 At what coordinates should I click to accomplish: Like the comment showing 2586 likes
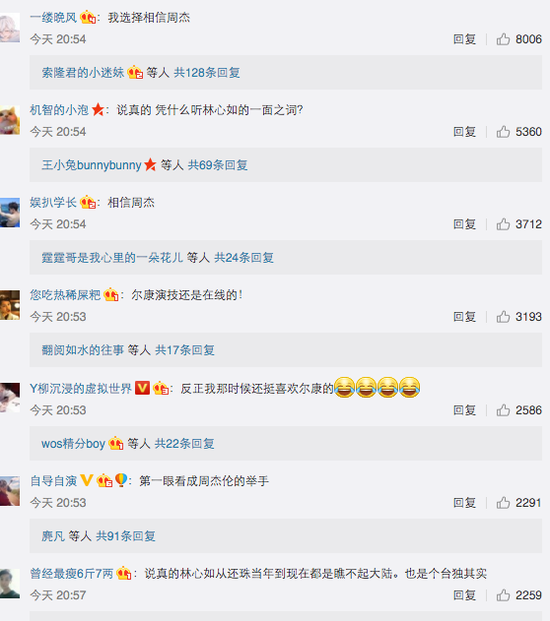click(503, 410)
